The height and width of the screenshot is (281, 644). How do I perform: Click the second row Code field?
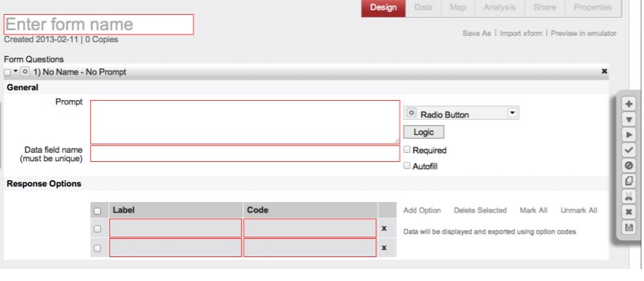click(310, 248)
